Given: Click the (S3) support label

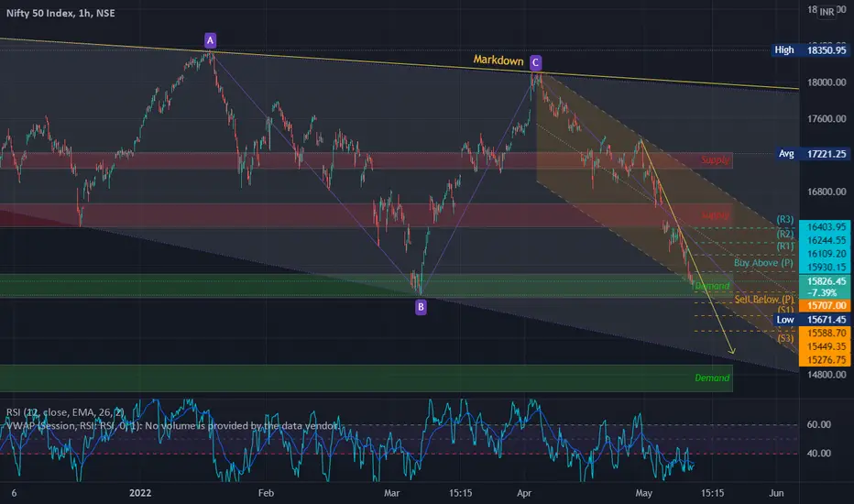Looking at the screenshot, I should pos(785,338).
